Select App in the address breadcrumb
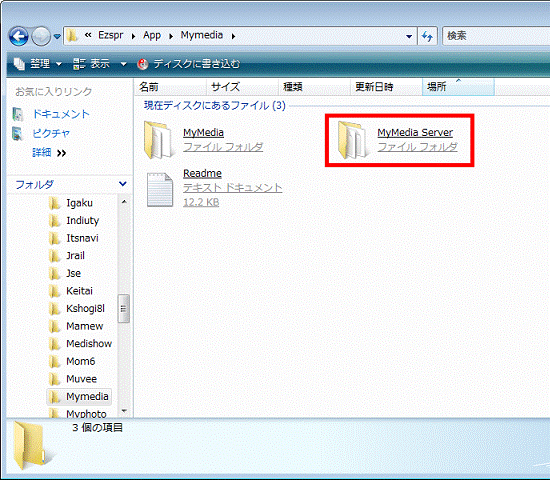The image size is (550, 480). (x=152, y=35)
